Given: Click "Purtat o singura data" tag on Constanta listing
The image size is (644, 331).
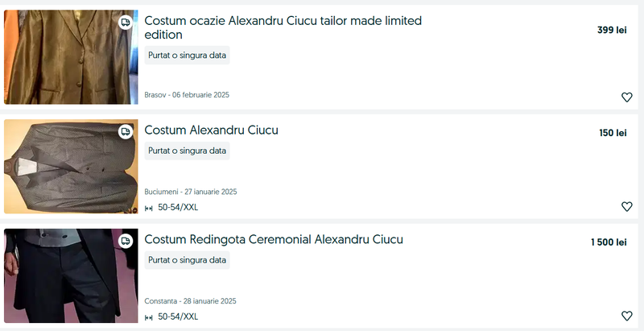Looking at the screenshot, I should coord(188,260).
